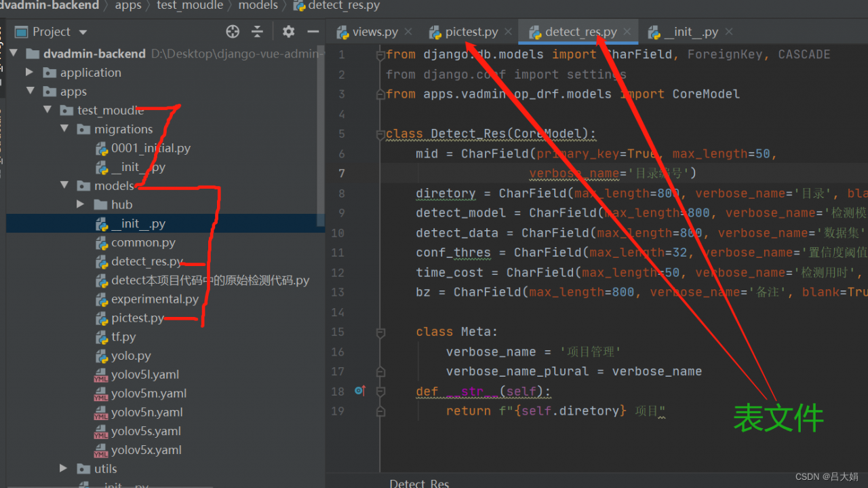Expand the hub folder
The image size is (868, 488).
(x=81, y=204)
